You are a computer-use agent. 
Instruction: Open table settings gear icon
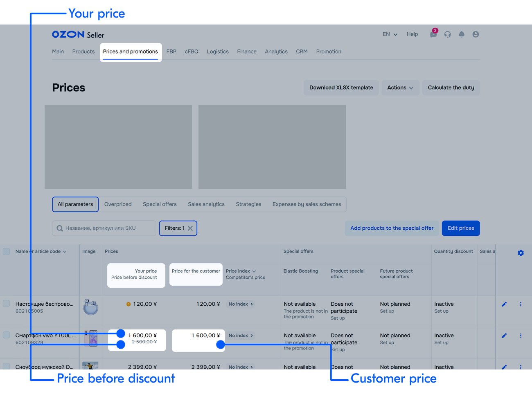click(x=521, y=253)
